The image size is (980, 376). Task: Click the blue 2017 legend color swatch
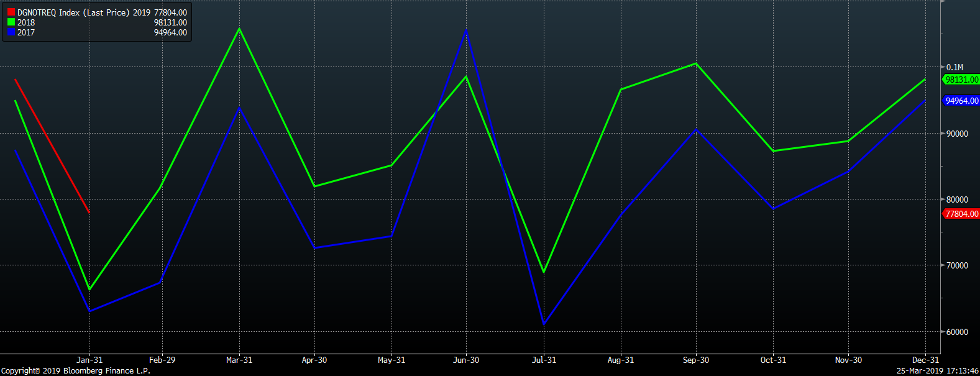(x=11, y=32)
